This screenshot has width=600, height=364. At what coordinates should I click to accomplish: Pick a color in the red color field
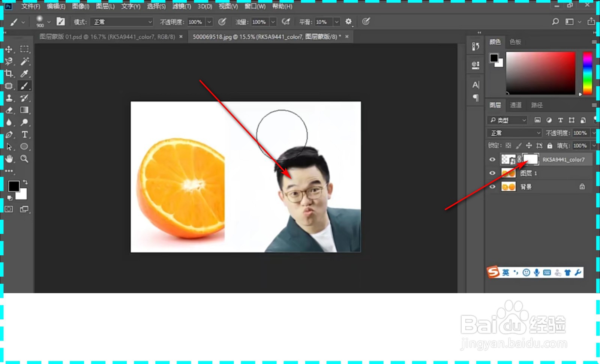coord(540,73)
